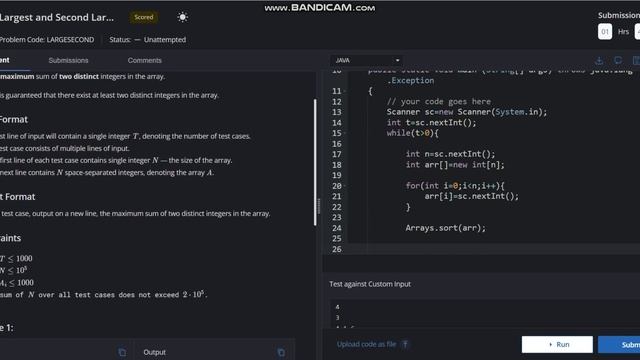Click timer hours box showing 01
Screen dimensions: 640x360
click(605, 31)
